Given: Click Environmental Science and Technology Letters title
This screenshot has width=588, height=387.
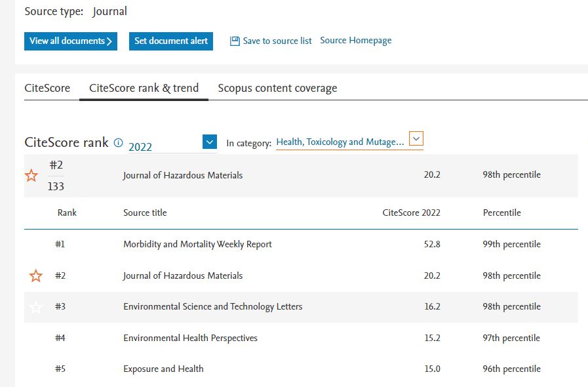Looking at the screenshot, I should tap(212, 307).
